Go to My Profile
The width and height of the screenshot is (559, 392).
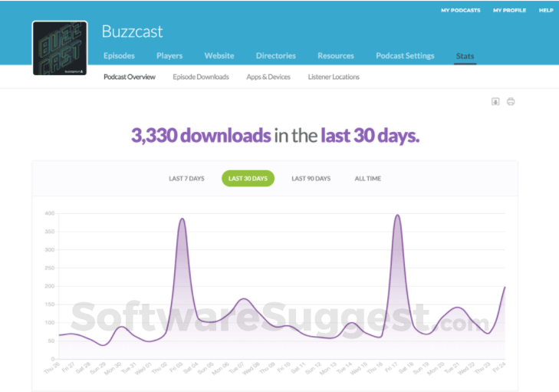click(509, 10)
